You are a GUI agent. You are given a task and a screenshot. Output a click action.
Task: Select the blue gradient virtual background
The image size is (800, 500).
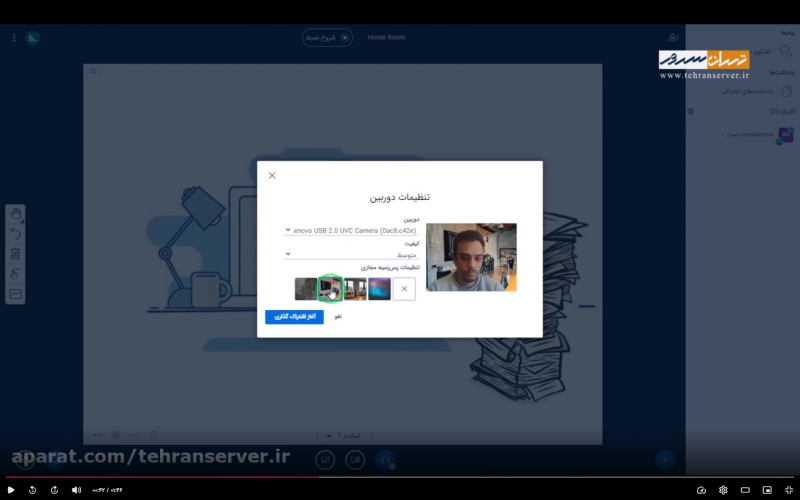pos(380,289)
